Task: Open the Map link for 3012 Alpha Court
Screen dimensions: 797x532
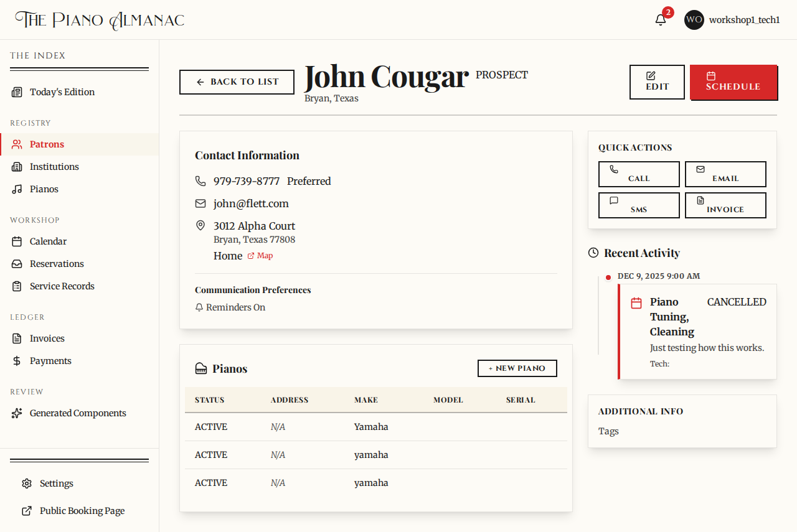Action: pos(260,255)
